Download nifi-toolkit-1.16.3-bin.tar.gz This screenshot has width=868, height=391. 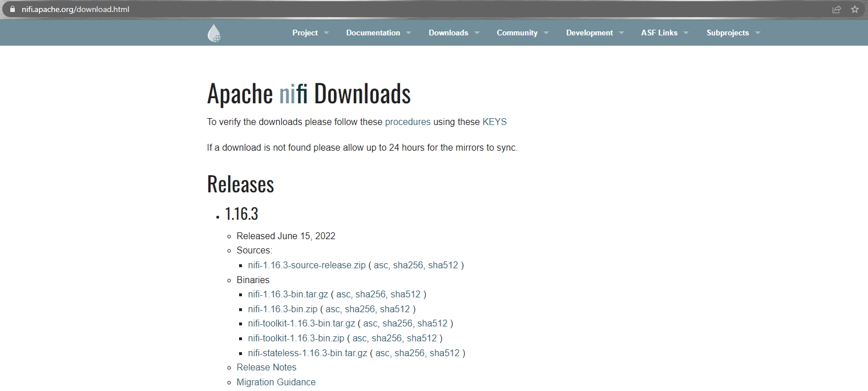click(x=301, y=324)
